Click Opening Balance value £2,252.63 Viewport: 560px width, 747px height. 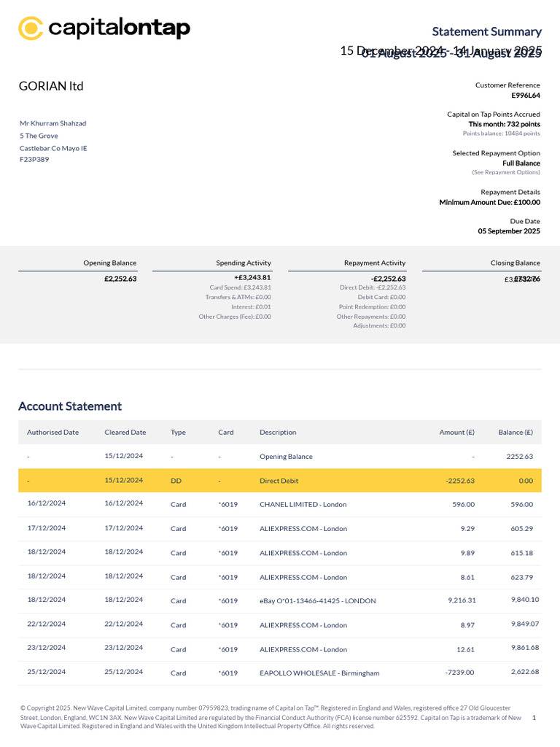pyautogui.click(x=120, y=279)
